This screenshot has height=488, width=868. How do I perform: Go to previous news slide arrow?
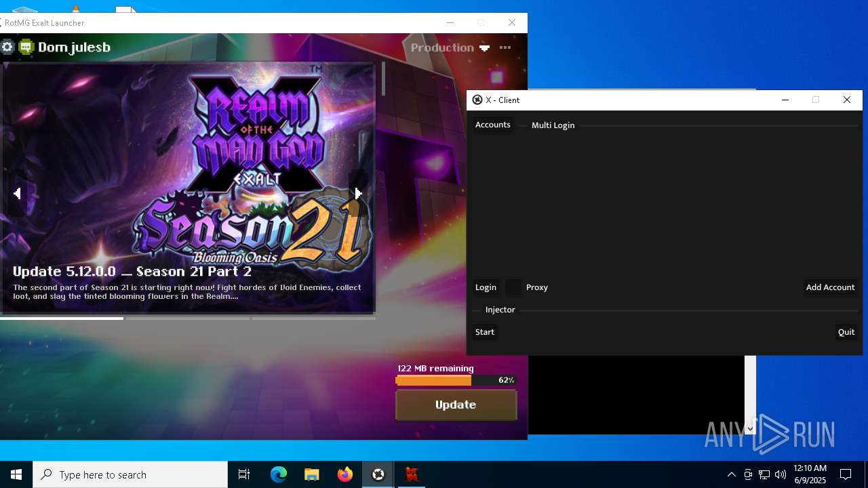click(17, 193)
